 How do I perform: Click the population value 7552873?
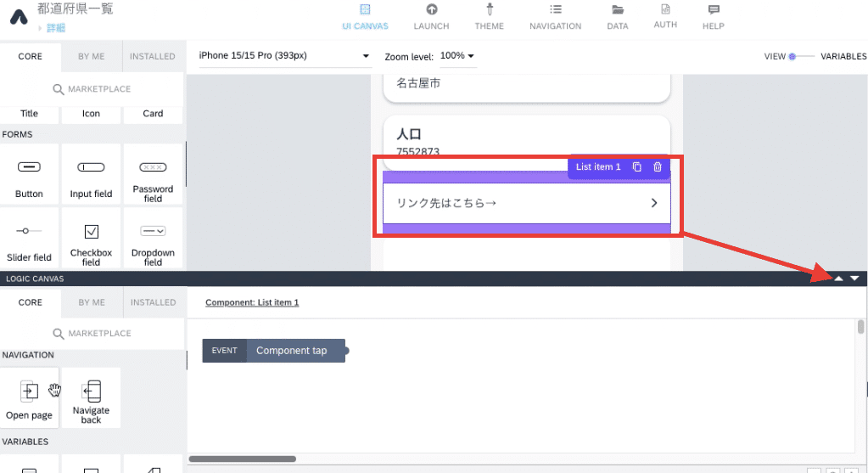[x=418, y=151]
